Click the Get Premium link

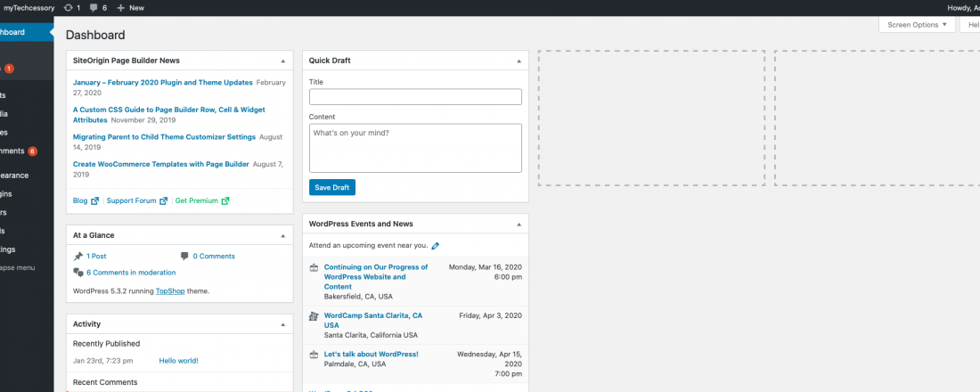197,201
